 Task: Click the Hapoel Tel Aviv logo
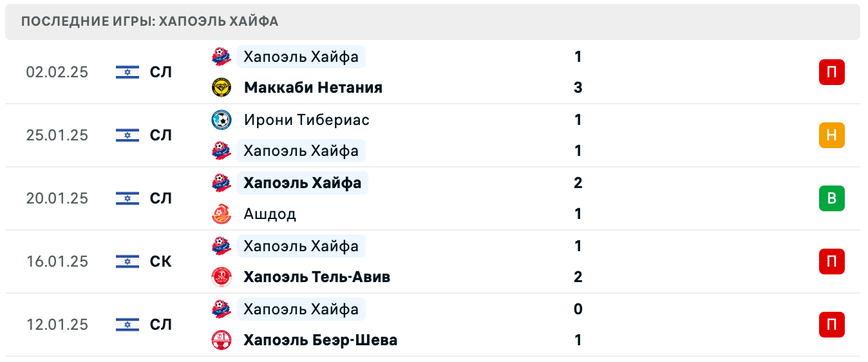[222, 277]
